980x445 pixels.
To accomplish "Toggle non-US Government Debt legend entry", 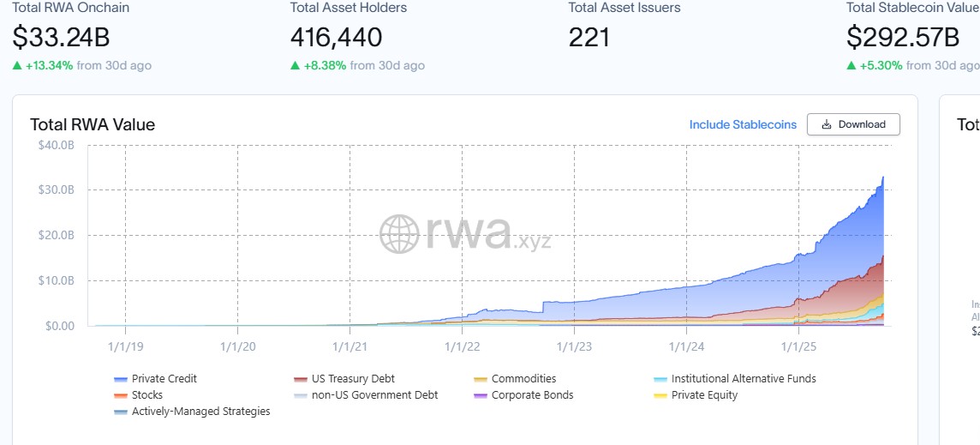I will [374, 395].
